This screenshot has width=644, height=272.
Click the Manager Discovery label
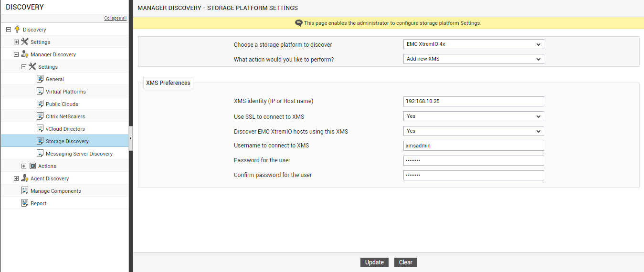coord(53,54)
